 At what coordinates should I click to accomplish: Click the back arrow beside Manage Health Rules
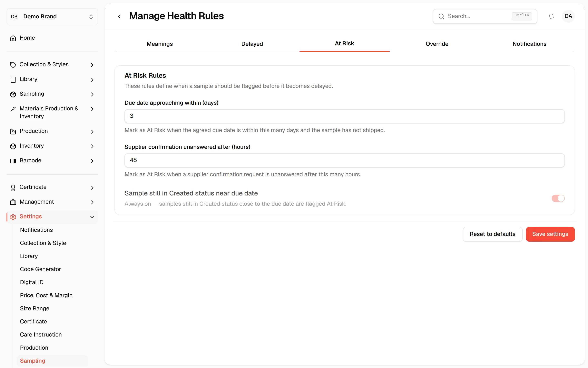(x=119, y=16)
